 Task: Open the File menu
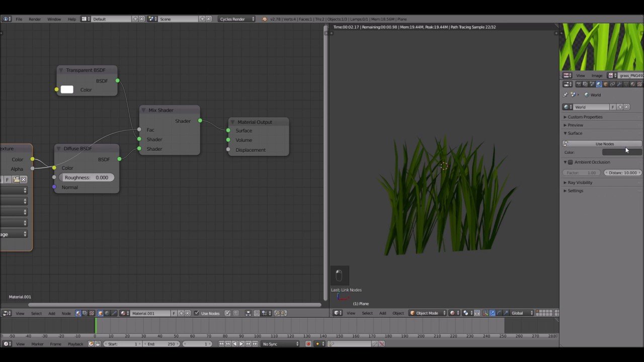[x=19, y=19]
